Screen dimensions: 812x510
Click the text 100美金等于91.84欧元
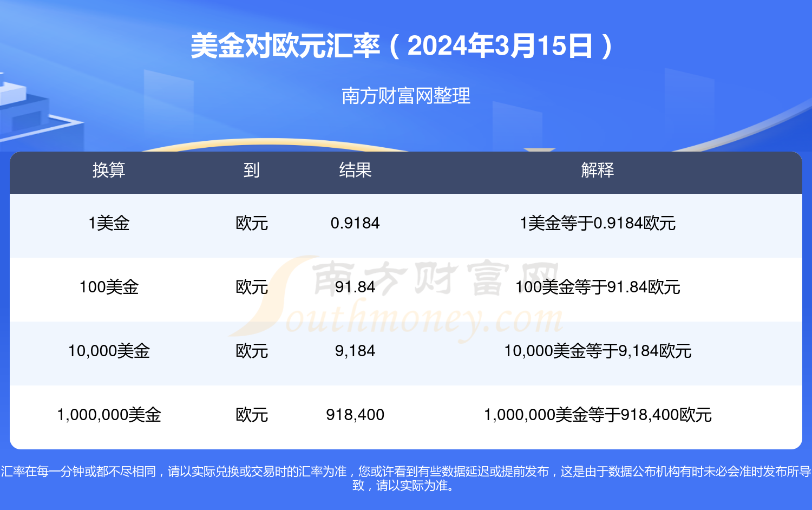click(x=598, y=287)
